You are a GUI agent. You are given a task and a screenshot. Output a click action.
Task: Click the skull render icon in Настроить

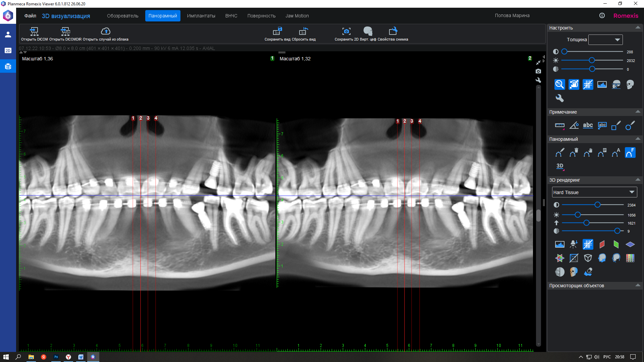click(x=630, y=84)
